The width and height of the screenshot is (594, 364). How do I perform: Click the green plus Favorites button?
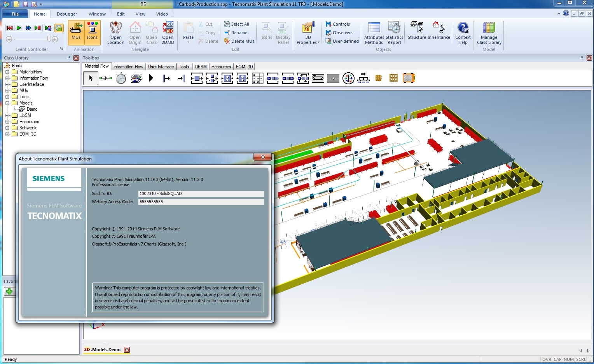click(x=9, y=291)
